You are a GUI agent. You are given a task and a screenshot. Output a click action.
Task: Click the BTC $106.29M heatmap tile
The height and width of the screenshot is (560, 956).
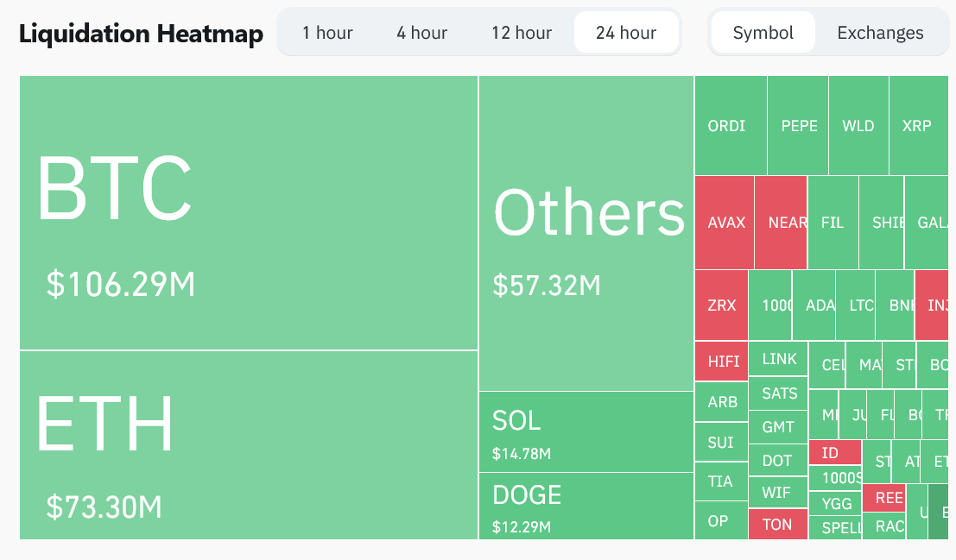[249, 212]
